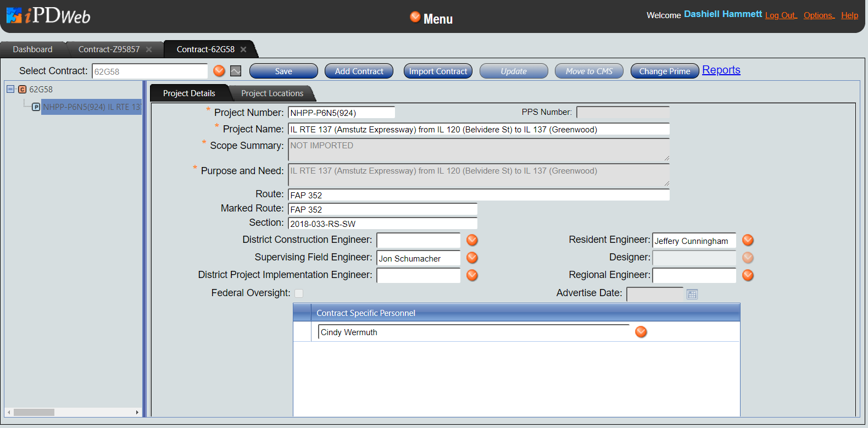Close the Contract-62G58 tab
Viewport: 868px width, 428px height.
click(243, 49)
